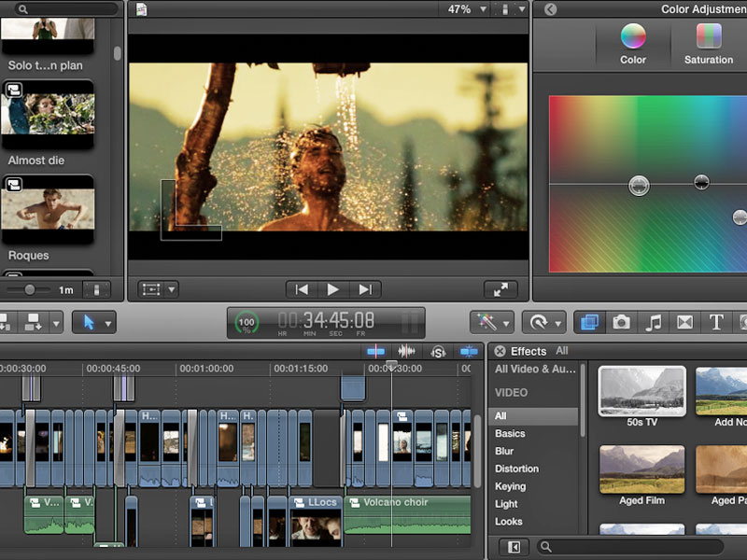Viewport: 747px width, 560px height.
Task: Open the Transitions browser
Action: point(684,323)
